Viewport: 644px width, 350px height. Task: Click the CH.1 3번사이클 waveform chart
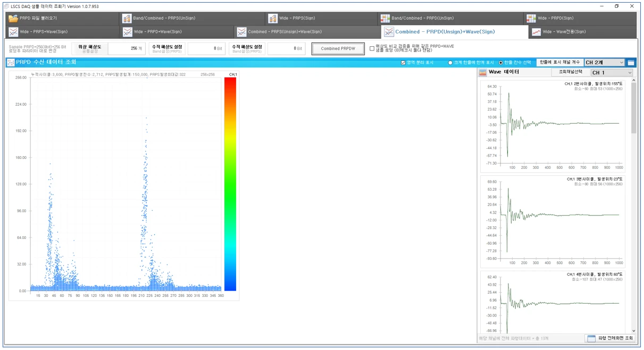553,221
